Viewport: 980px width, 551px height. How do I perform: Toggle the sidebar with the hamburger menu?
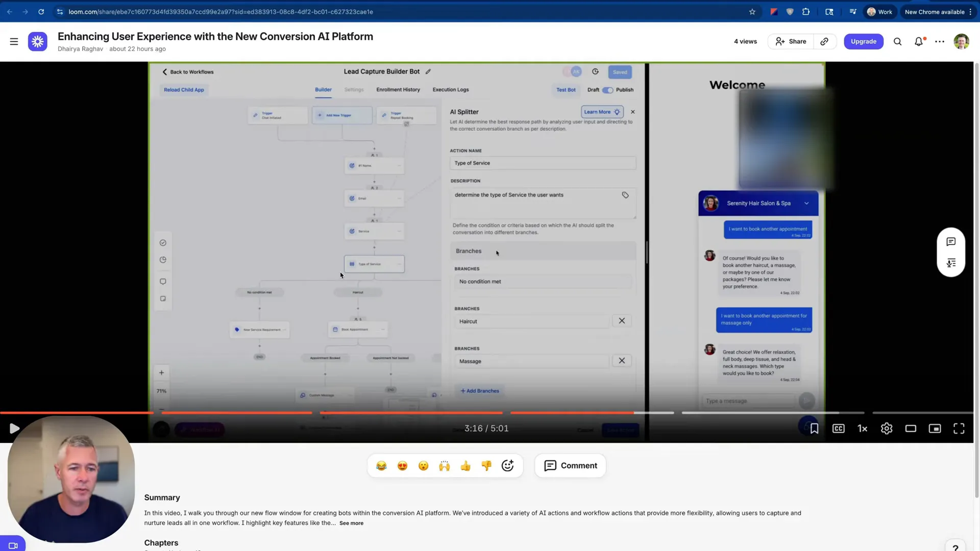[14, 41]
